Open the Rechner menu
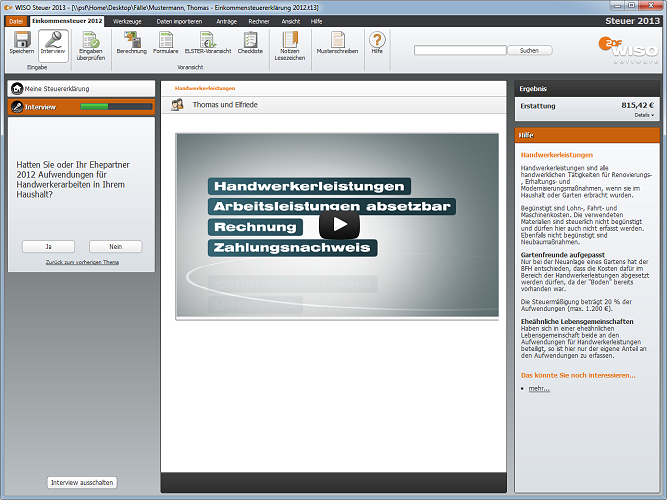 coord(259,21)
